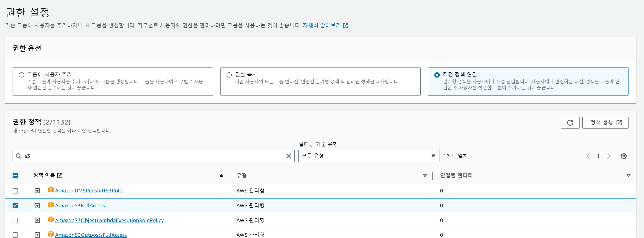Viewport: 644px width, 238px height.
Task: Expand the AmazonDMSRedshiftS3Role policy details
Action: (x=37, y=191)
